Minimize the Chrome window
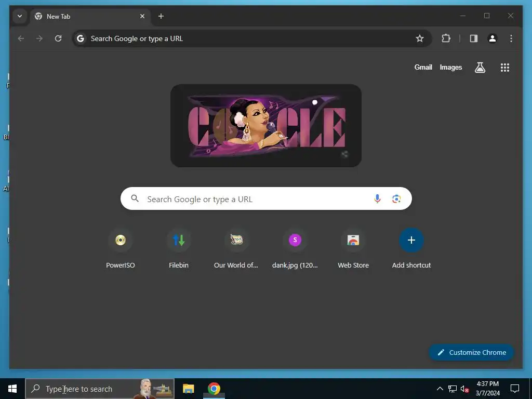Viewport: 532px width, 399px height. 463,16
